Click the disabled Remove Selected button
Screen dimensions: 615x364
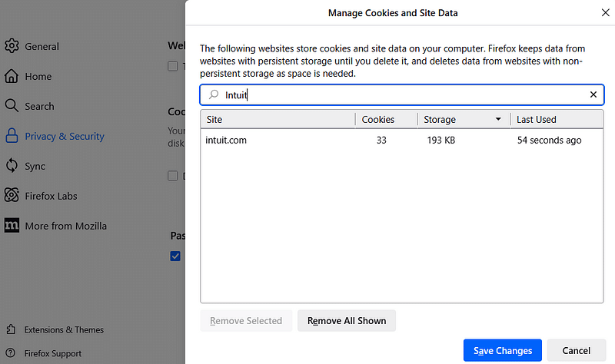[246, 321]
